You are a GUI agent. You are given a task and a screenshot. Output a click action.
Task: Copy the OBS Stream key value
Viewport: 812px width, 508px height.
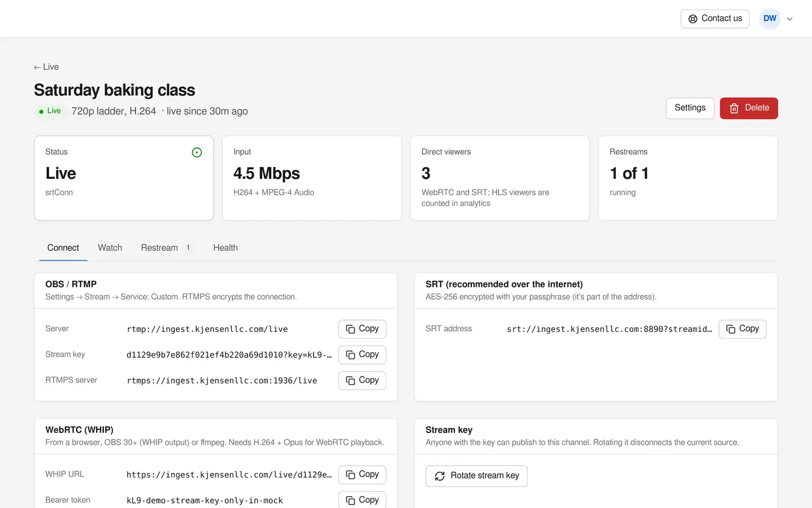[362, 354]
